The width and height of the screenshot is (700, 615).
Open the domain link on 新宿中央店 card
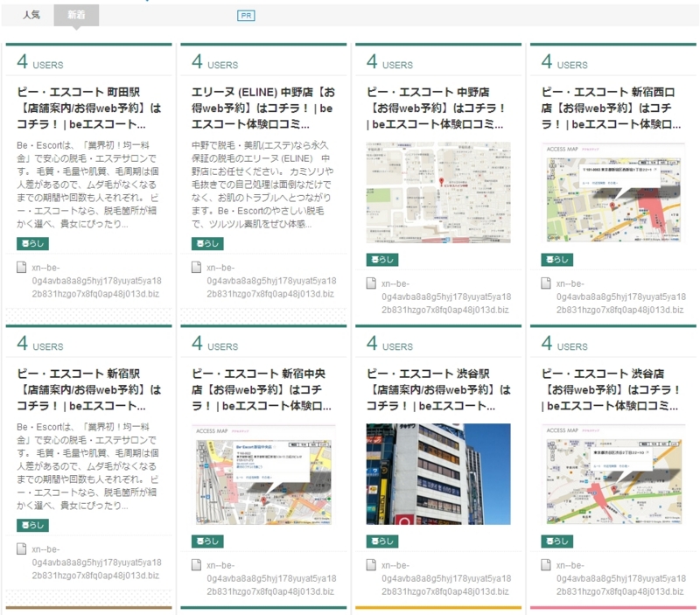(271, 578)
